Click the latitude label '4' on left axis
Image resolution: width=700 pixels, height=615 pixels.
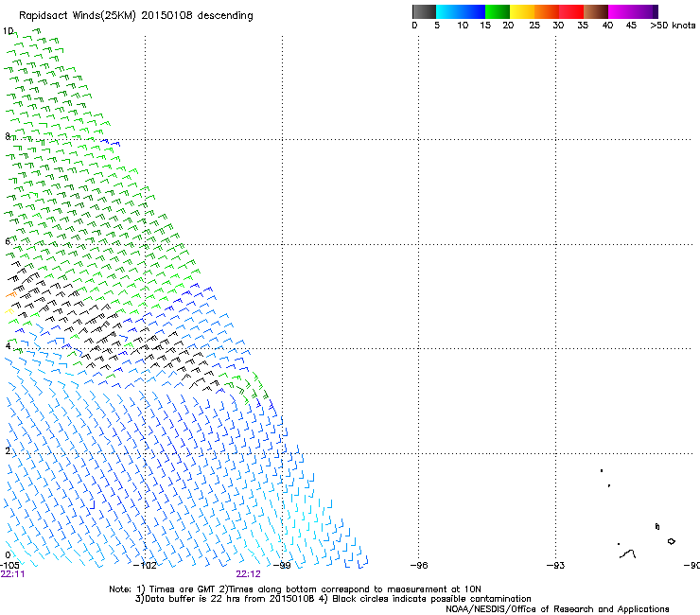(x=8, y=346)
